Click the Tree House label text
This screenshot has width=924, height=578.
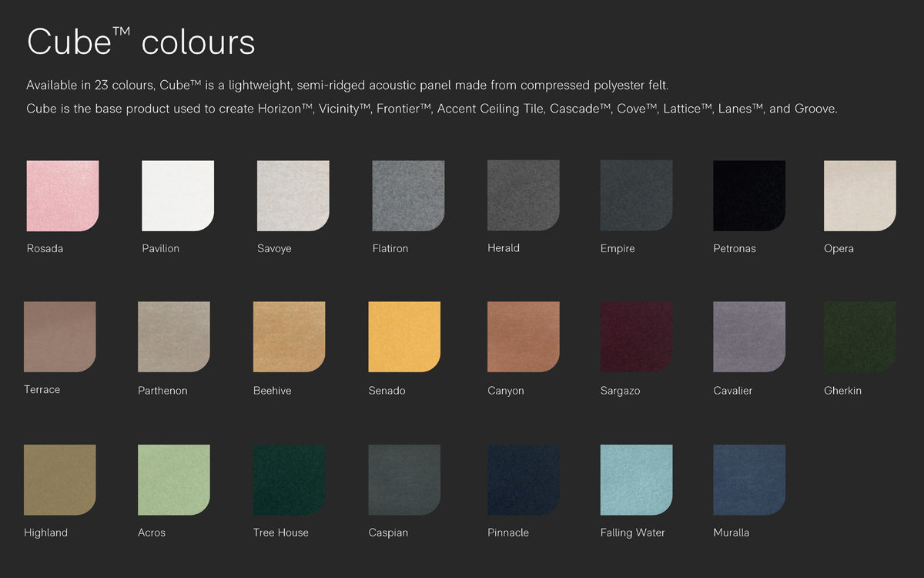click(280, 533)
